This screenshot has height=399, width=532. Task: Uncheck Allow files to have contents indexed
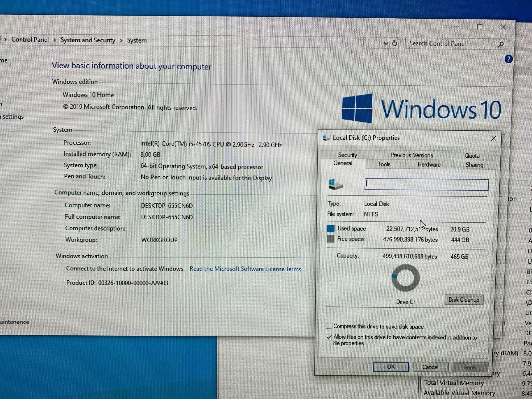pos(329,337)
